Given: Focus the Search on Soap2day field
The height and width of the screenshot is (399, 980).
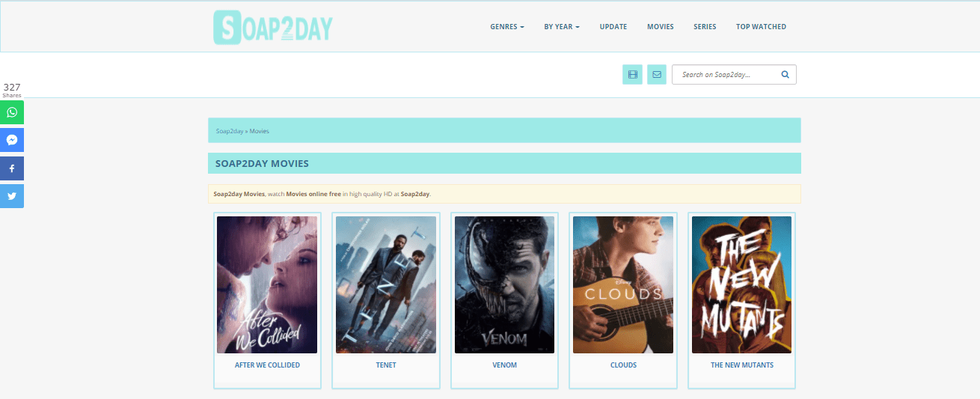Looking at the screenshot, I should coord(734,74).
